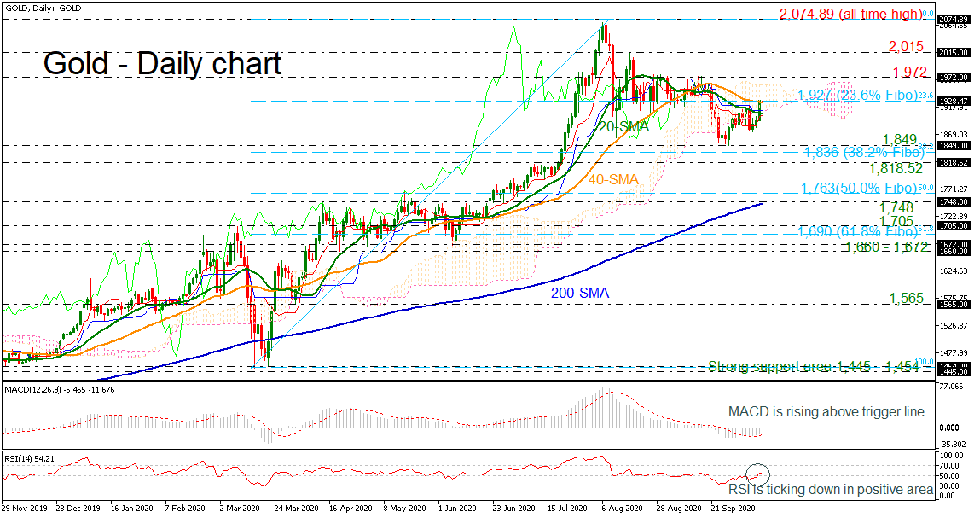Select the 16 Apr 2020 date label
The width and height of the screenshot is (980, 518).
point(351,509)
